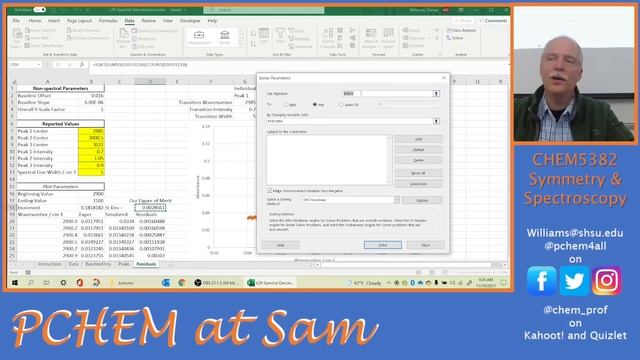Click the constraints list box
This screenshot has height=360, width=640.
pyautogui.click(x=329, y=160)
